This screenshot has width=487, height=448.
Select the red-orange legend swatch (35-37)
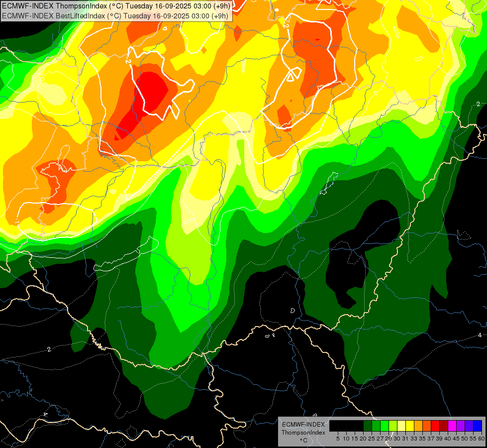[427, 426]
